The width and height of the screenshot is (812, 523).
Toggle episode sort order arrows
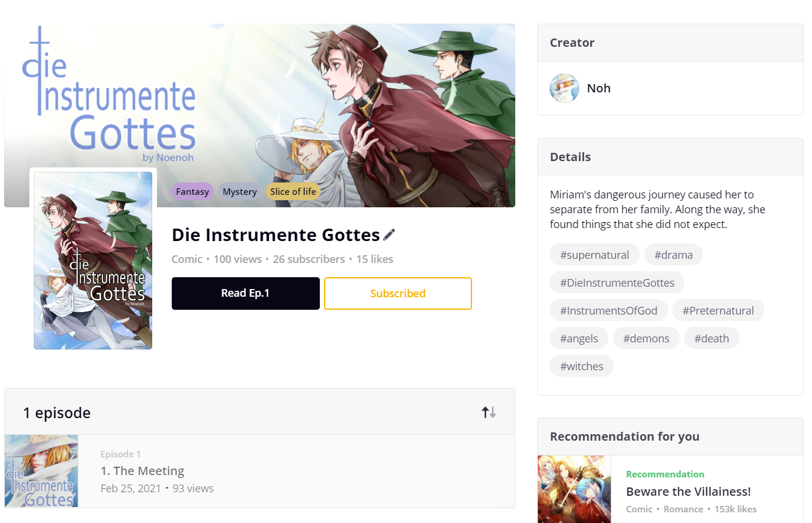click(489, 412)
